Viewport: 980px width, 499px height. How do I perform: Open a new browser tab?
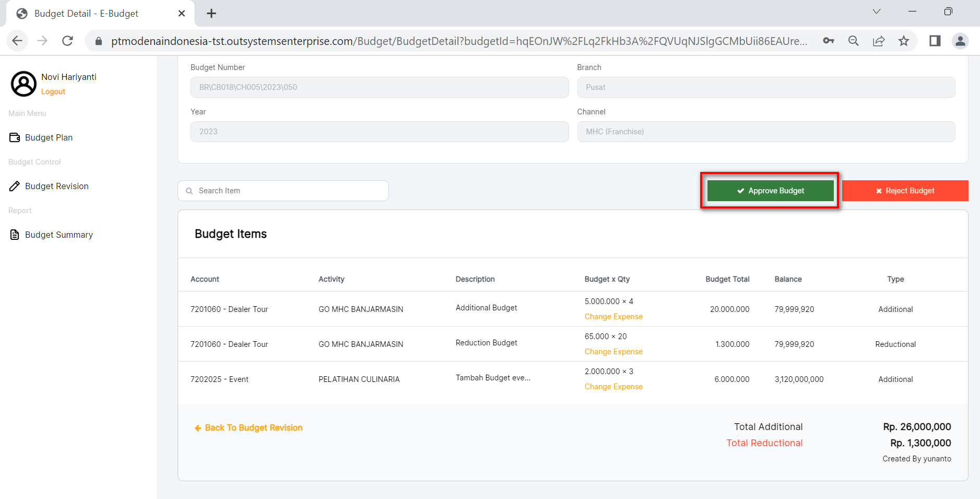pyautogui.click(x=211, y=14)
